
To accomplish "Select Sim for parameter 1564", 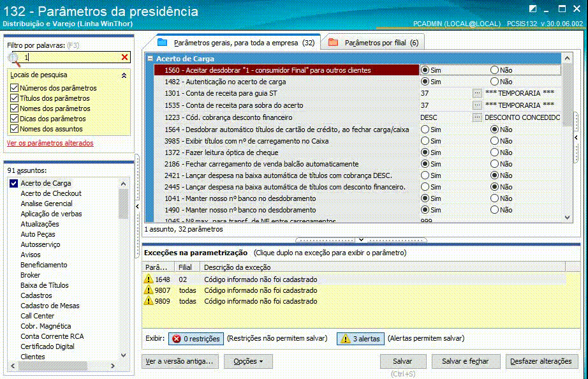I will pyautogui.click(x=425, y=130).
